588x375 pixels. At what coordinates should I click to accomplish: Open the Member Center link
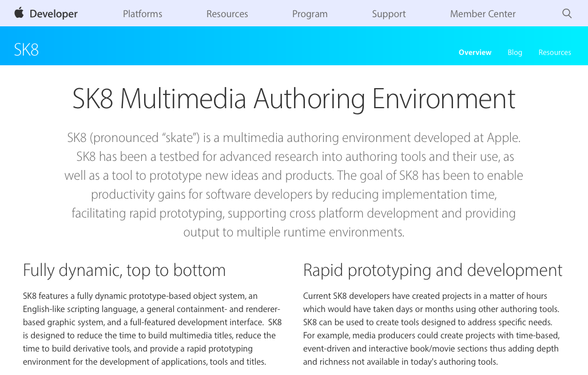click(x=483, y=14)
